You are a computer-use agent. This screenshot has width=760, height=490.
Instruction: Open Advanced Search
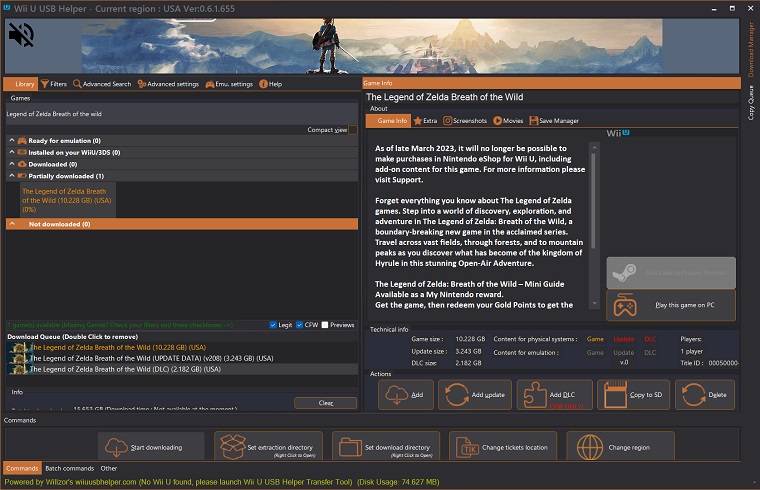point(102,84)
